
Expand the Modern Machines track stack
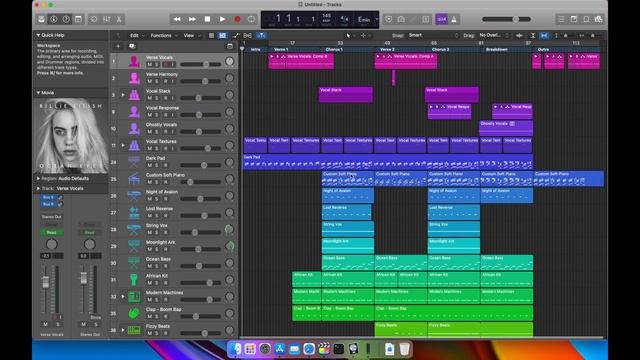click(123, 297)
